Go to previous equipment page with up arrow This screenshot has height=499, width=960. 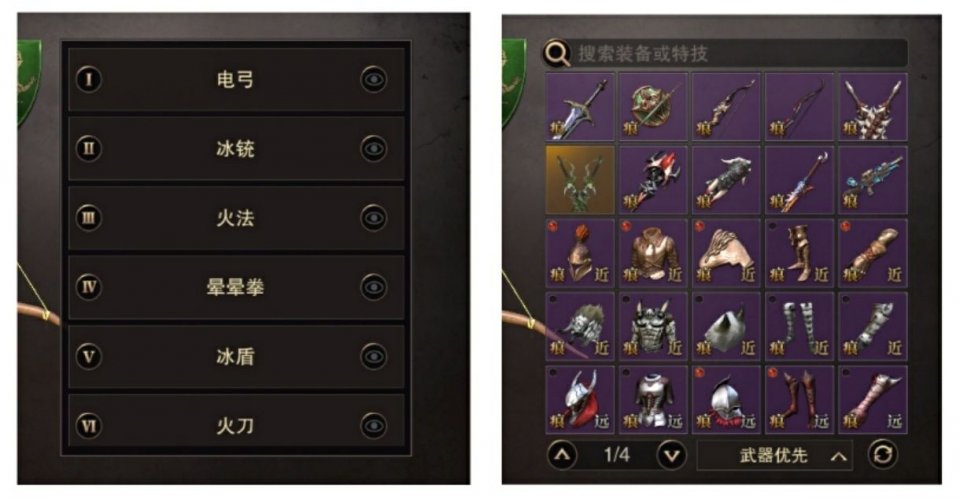click(562, 456)
